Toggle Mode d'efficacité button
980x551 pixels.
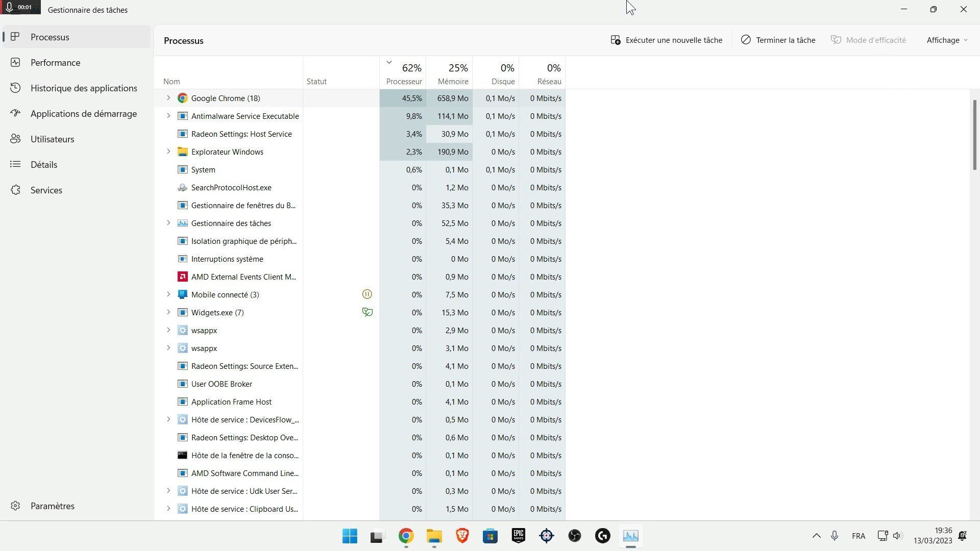pyautogui.click(x=869, y=40)
